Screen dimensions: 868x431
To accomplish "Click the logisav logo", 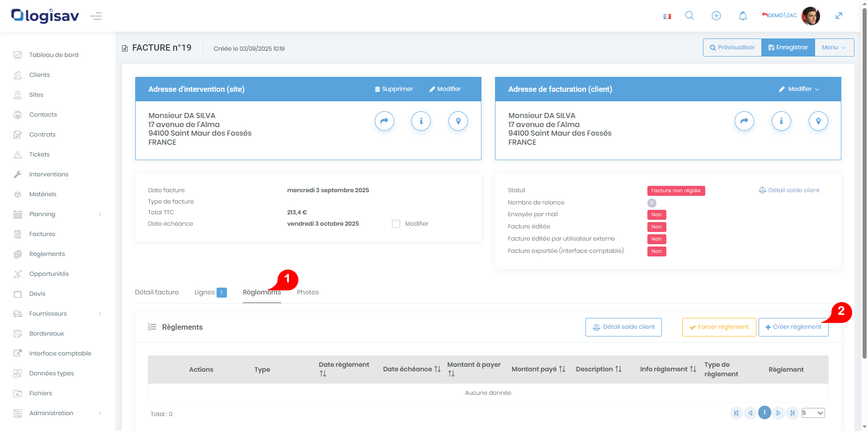I will click(x=45, y=16).
